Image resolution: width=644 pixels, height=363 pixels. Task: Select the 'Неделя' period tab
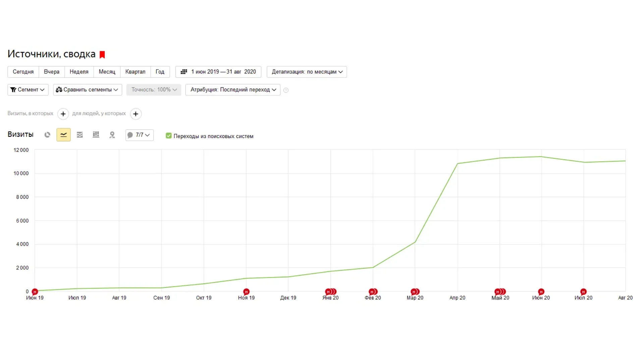tap(79, 72)
